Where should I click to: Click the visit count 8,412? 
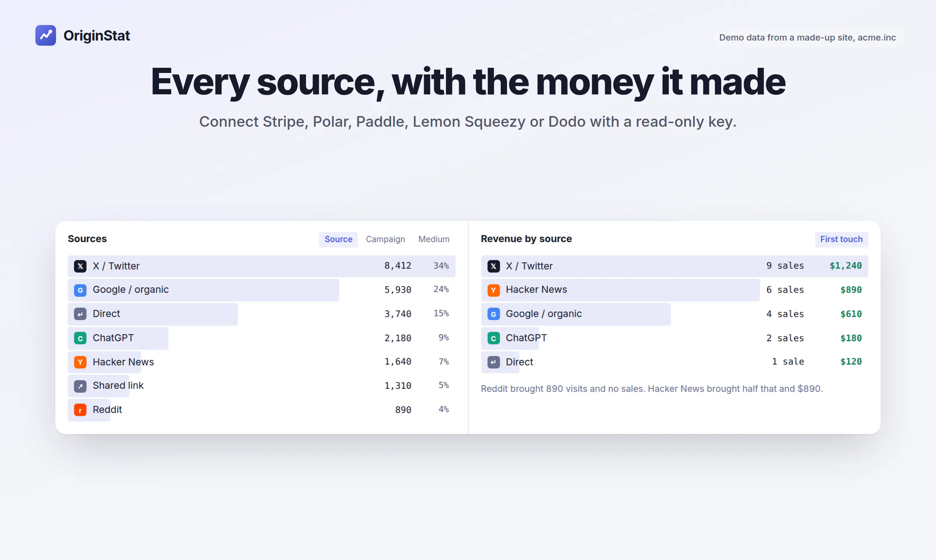point(398,266)
